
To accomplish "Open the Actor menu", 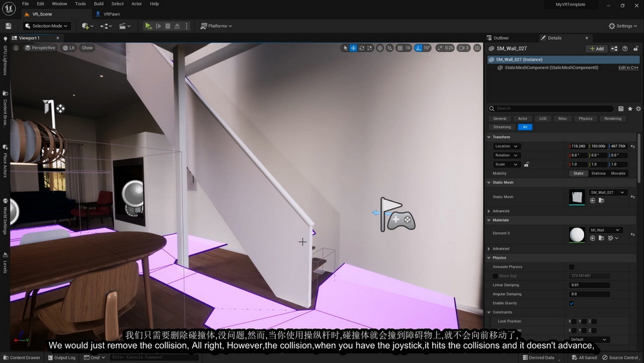I will click(x=137, y=4).
